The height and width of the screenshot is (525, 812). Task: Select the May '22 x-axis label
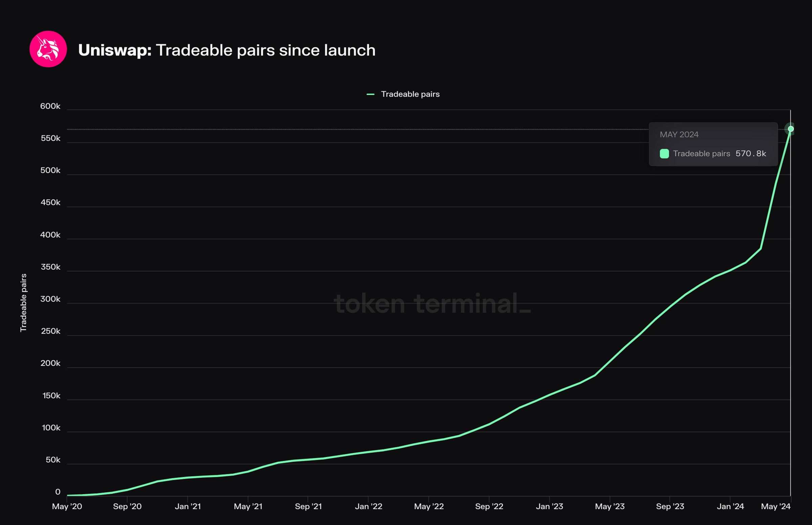429,506
